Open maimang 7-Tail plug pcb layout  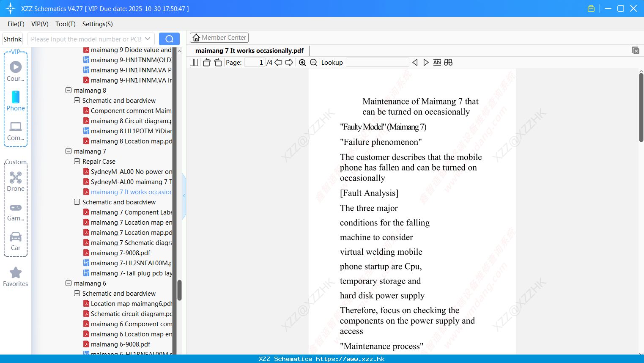click(x=128, y=273)
